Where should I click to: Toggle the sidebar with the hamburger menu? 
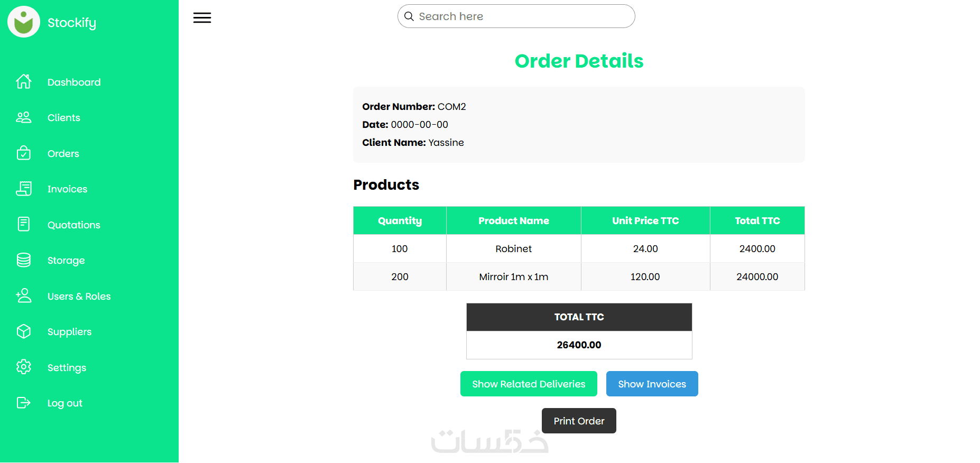pyautogui.click(x=202, y=18)
